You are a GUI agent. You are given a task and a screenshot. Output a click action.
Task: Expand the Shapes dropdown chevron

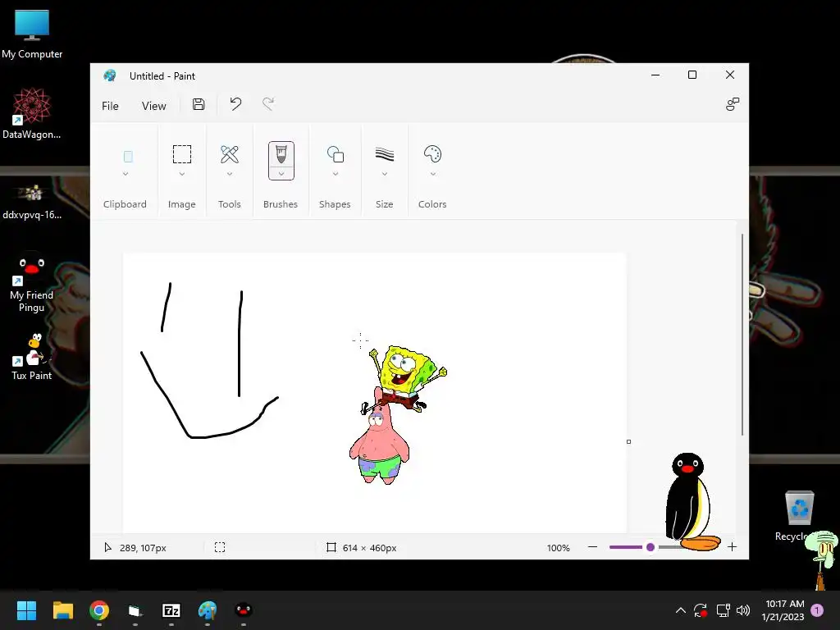pos(336,174)
